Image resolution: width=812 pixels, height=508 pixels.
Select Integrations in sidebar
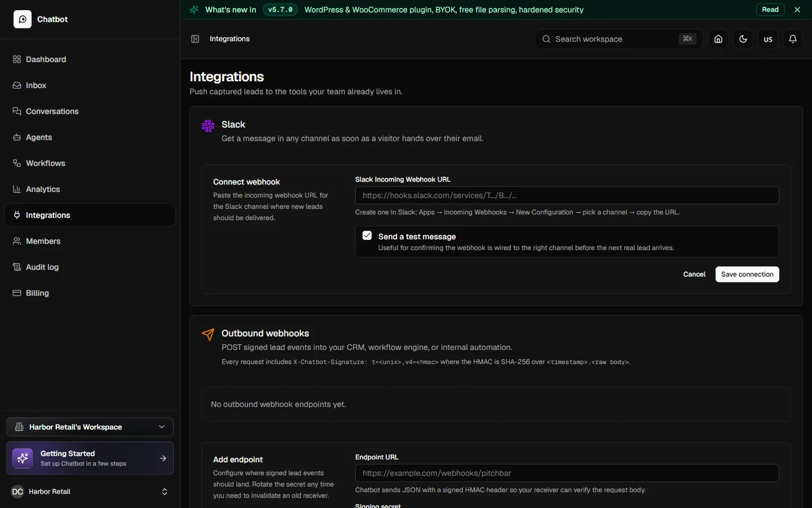(90, 215)
